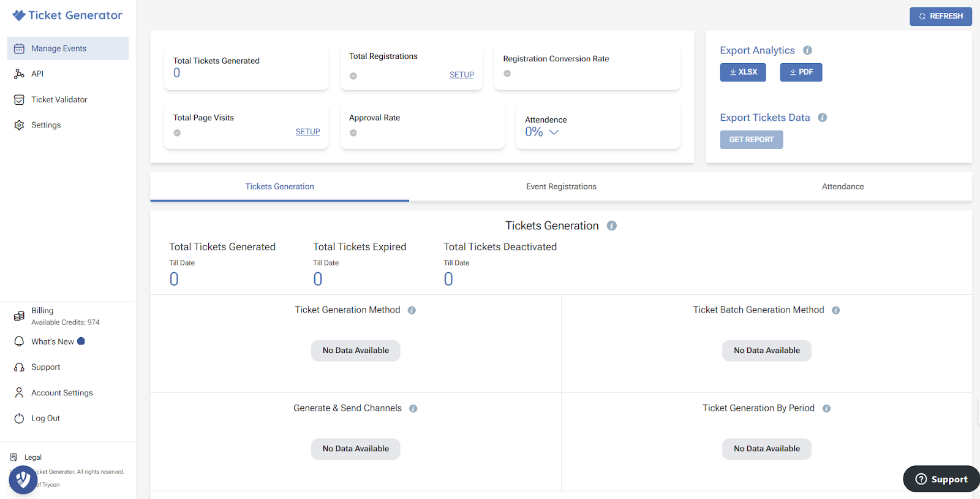Click the What's New bell icon
980x499 pixels.
(x=19, y=341)
